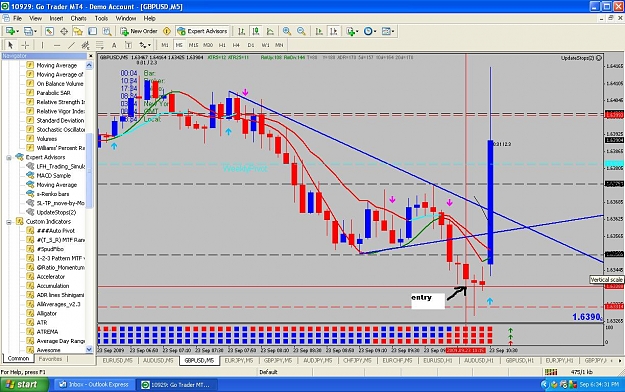Zoom in on the chart

[x=287, y=31]
